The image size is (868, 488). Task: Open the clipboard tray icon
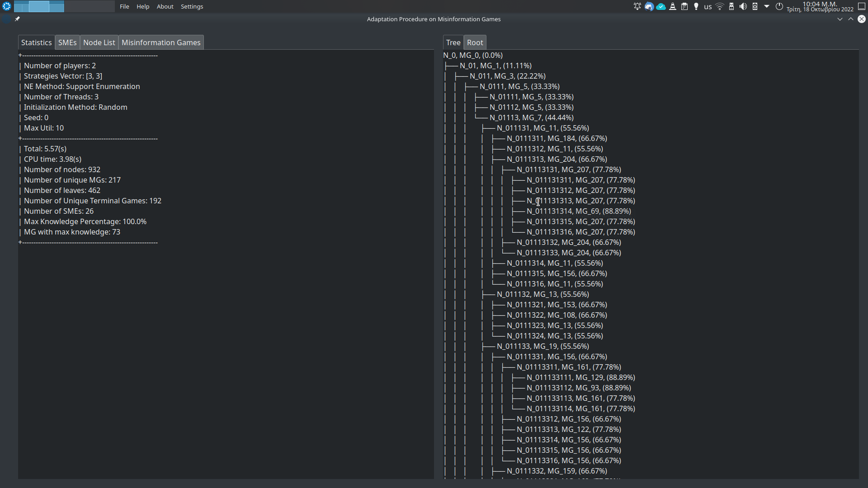tap(684, 6)
